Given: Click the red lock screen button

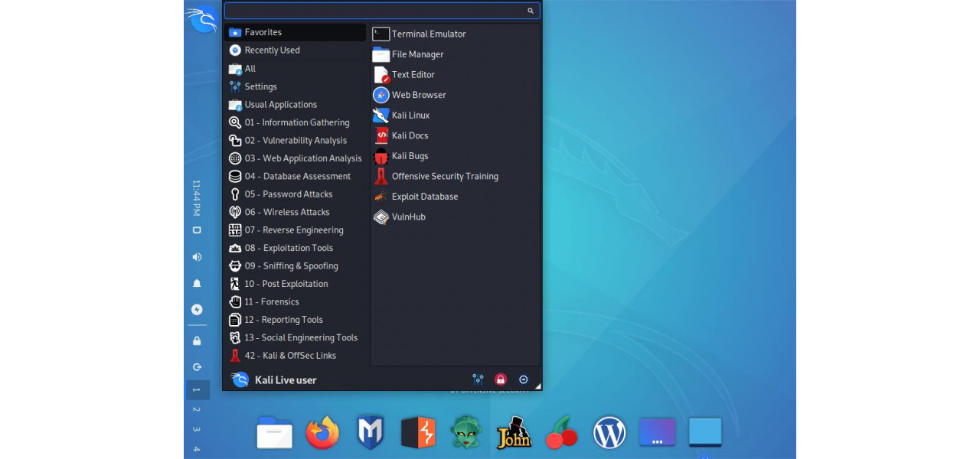Looking at the screenshot, I should tap(501, 379).
